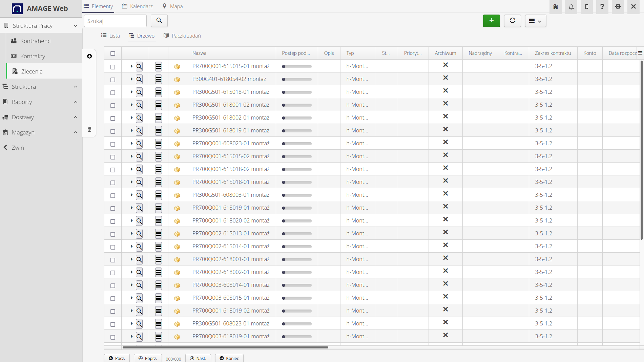Click the horizontal scrollbar below the table
644x362 pixels.
(225, 347)
